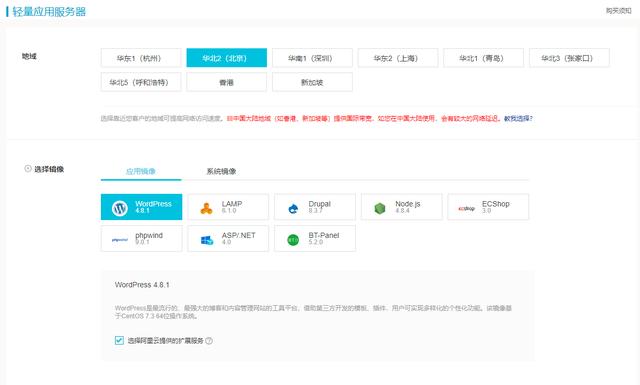Image resolution: width=640 pixels, height=385 pixels.
Task: Open the 教我选择? link
Action: point(518,118)
